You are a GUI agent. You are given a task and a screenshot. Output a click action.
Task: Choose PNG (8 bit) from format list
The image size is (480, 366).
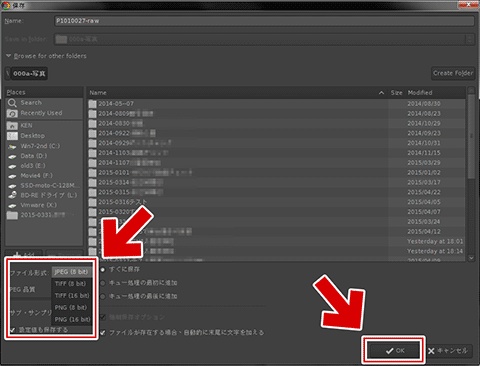(x=71, y=308)
